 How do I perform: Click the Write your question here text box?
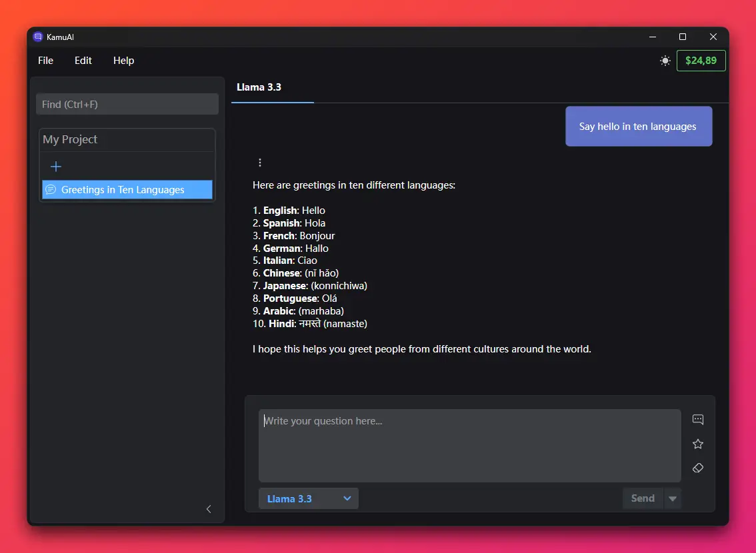pyautogui.click(x=470, y=446)
